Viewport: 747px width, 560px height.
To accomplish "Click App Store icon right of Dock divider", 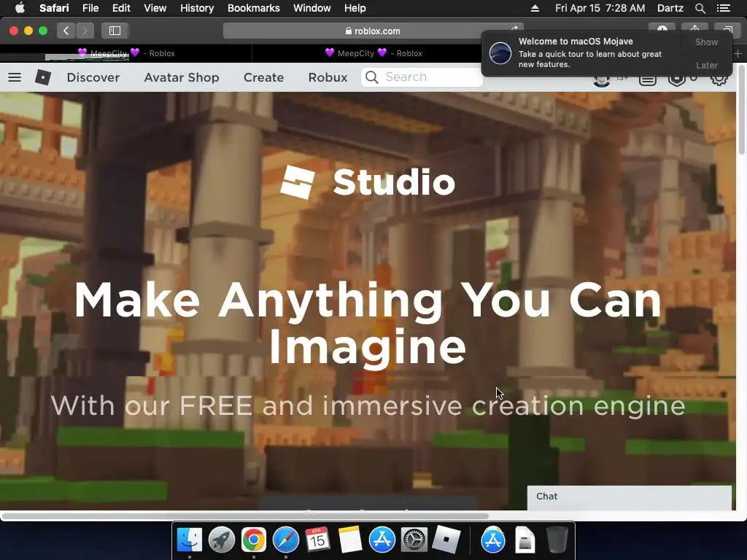I will click(493, 540).
